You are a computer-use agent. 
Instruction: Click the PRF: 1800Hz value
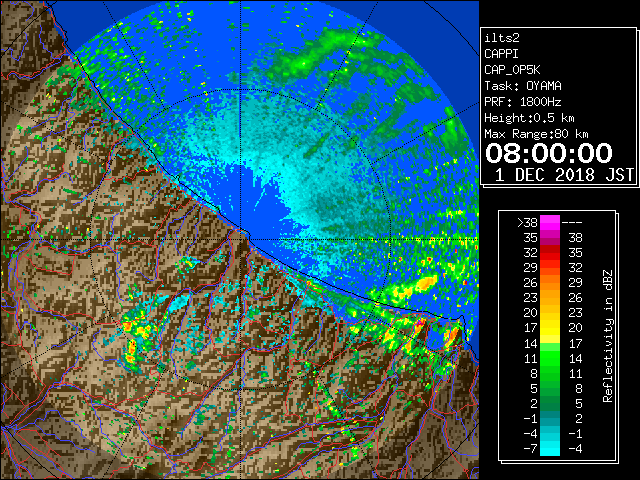click(x=523, y=102)
